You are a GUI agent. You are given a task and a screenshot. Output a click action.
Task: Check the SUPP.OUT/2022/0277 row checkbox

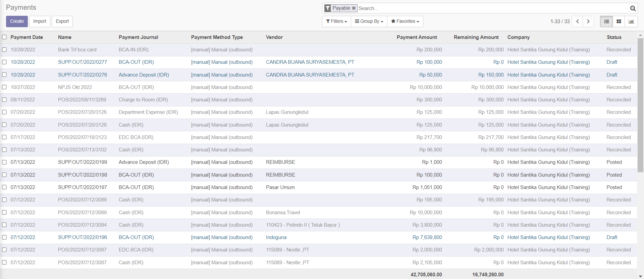(x=4, y=62)
